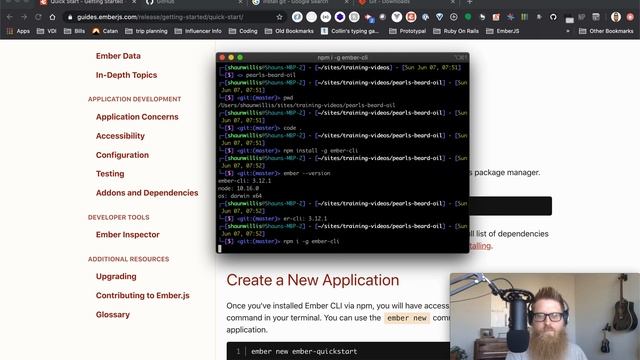Open Addons and Dependencies link
The height and width of the screenshot is (360, 640).
[147, 193]
